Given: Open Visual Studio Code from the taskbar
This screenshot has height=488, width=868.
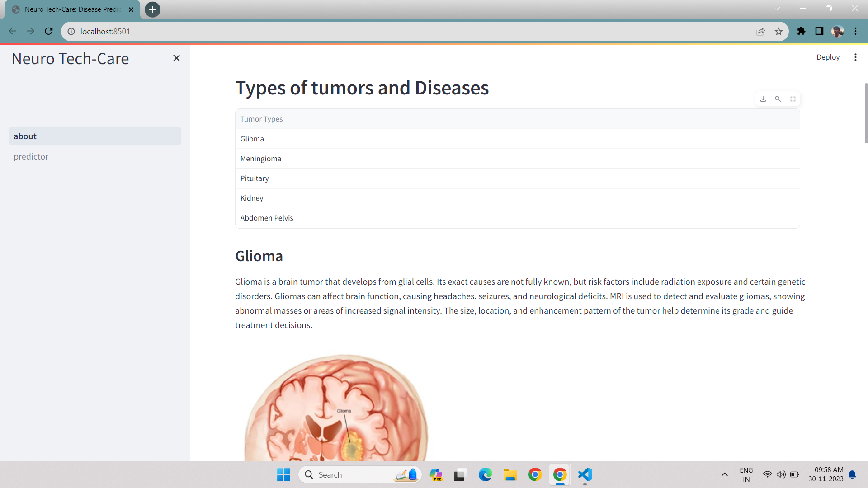Looking at the screenshot, I should pyautogui.click(x=585, y=474).
